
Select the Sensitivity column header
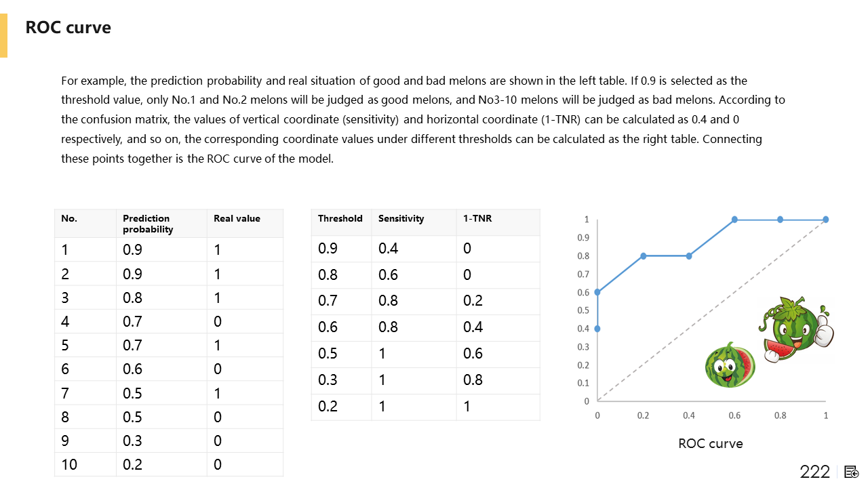[x=401, y=219]
